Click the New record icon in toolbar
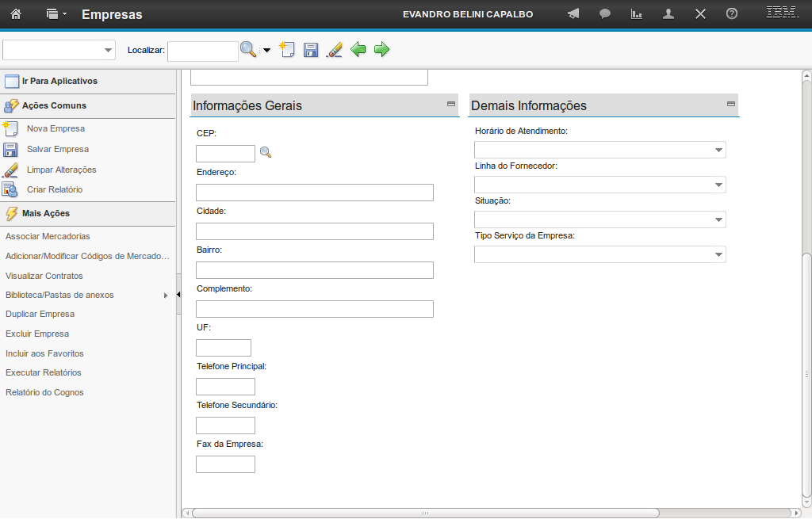 [287, 50]
